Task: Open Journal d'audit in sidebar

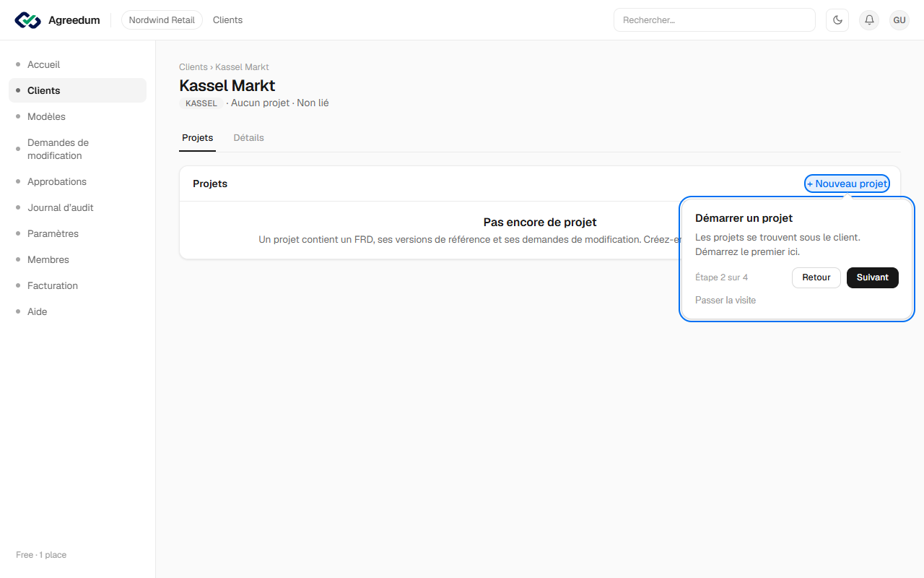Action: point(77,207)
